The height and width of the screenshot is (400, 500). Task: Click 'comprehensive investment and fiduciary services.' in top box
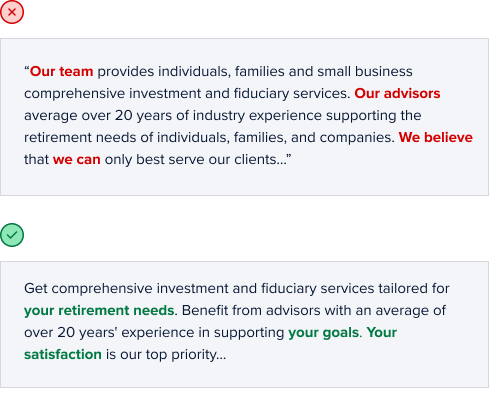[x=187, y=93]
